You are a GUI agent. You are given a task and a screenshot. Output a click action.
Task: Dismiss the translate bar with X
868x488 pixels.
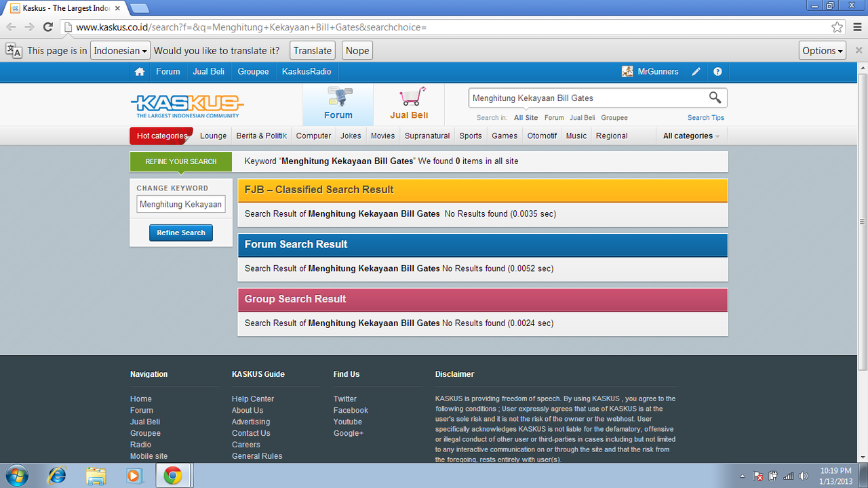pos(859,50)
